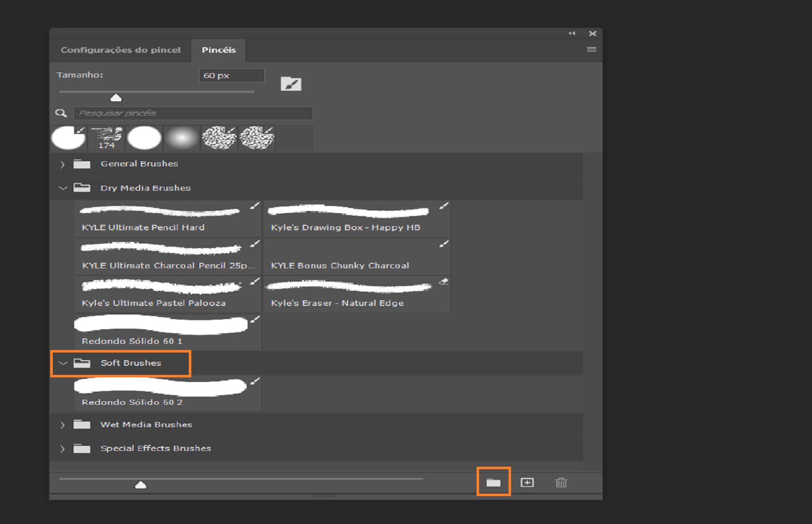This screenshot has width=812, height=524.
Task: Adjust the Tamanho brush size slider
Action: (116, 97)
